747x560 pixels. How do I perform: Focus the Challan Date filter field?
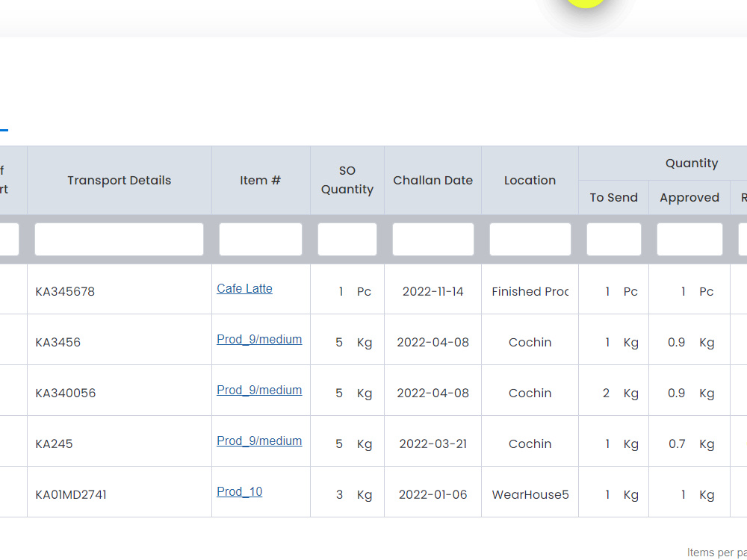[433, 239]
